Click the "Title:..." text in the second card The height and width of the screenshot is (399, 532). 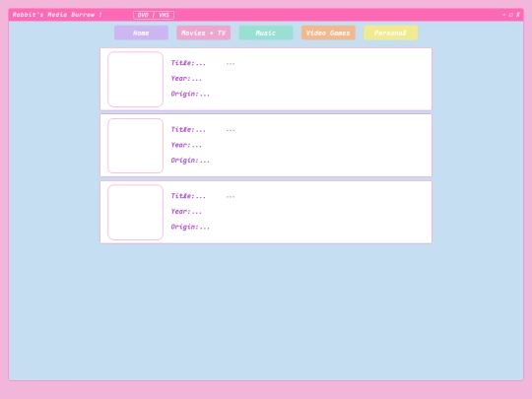188,130
